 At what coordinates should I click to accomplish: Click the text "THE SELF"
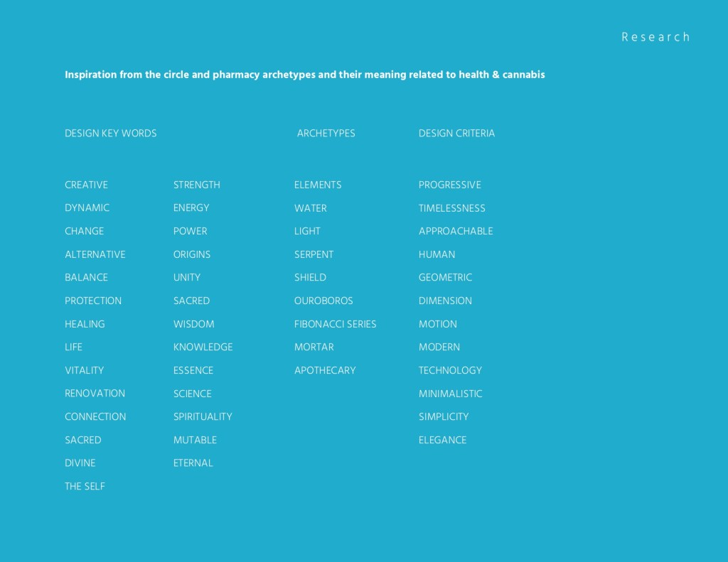click(85, 487)
